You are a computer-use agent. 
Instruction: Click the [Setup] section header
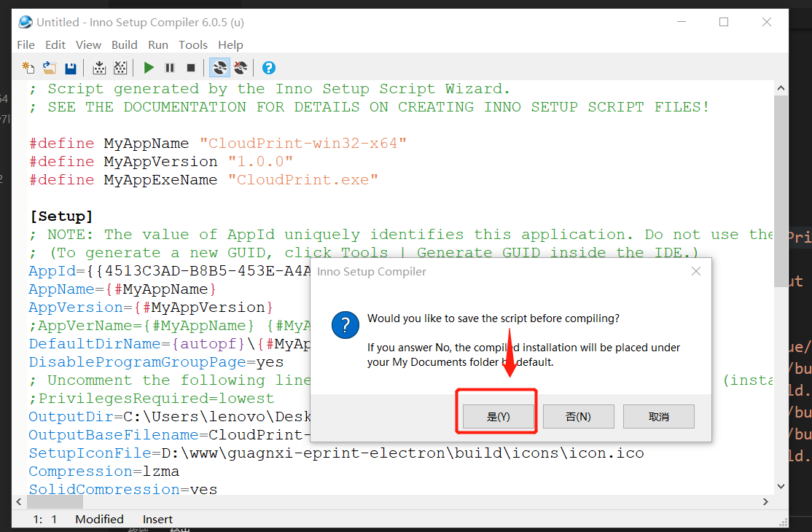pos(61,216)
